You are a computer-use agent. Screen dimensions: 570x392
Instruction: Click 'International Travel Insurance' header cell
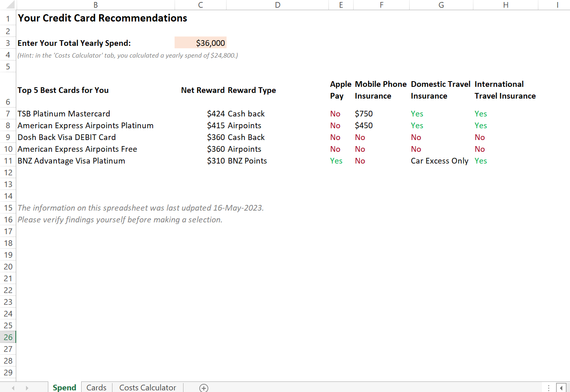(x=505, y=90)
